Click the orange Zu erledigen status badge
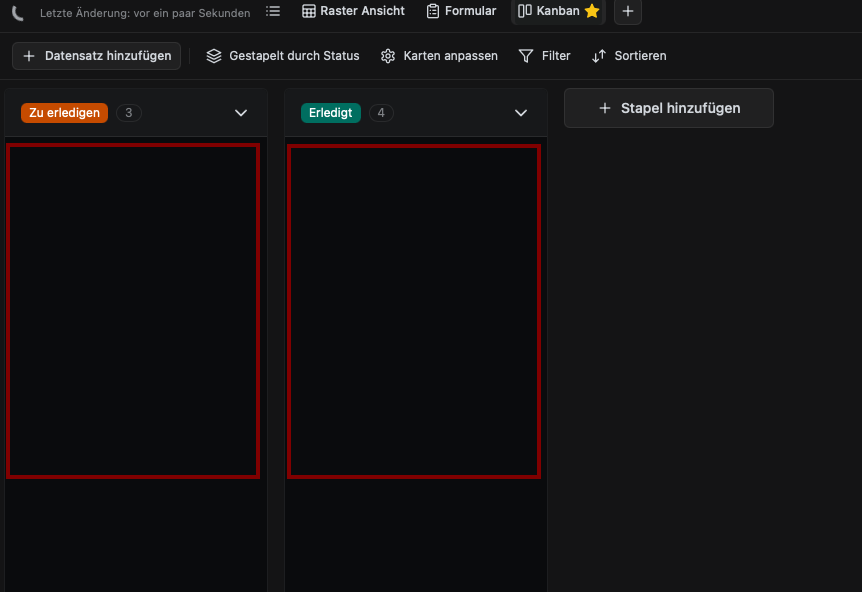Viewport: 862px width, 592px height. click(64, 113)
